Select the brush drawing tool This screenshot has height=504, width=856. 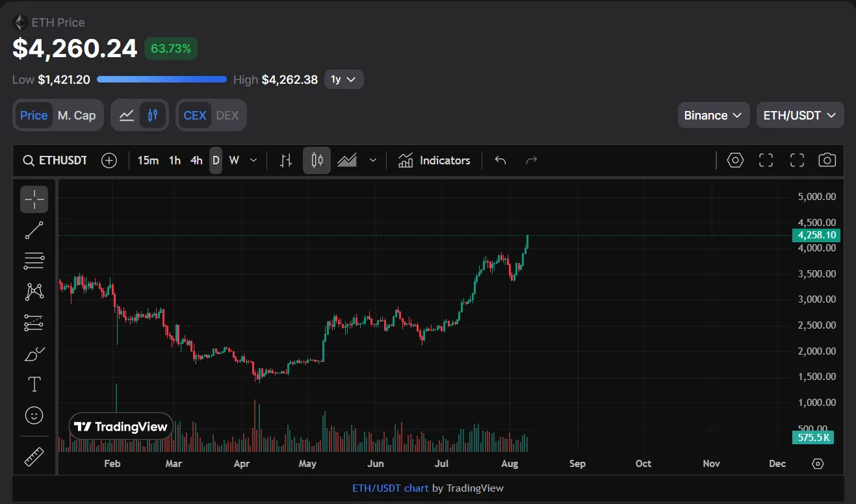(34, 354)
